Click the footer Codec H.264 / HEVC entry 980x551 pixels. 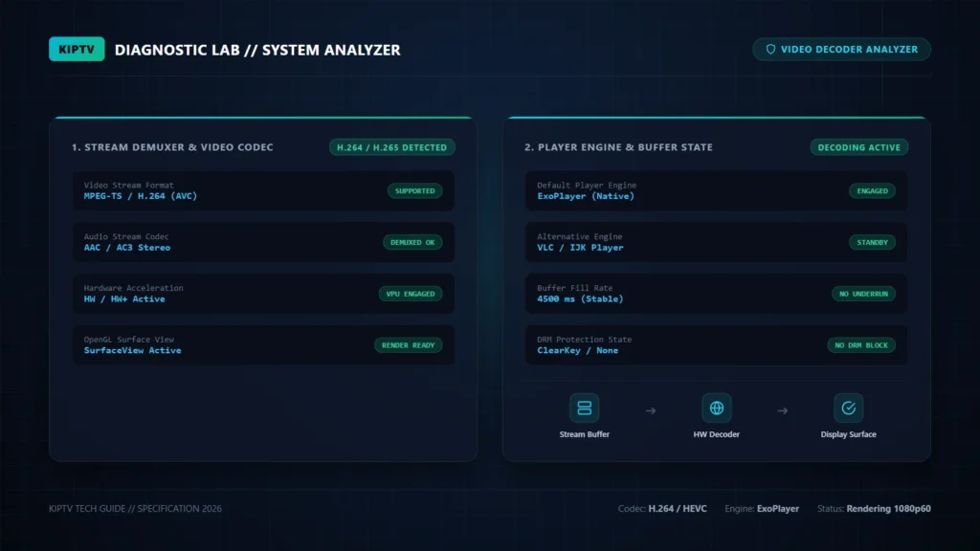point(662,509)
